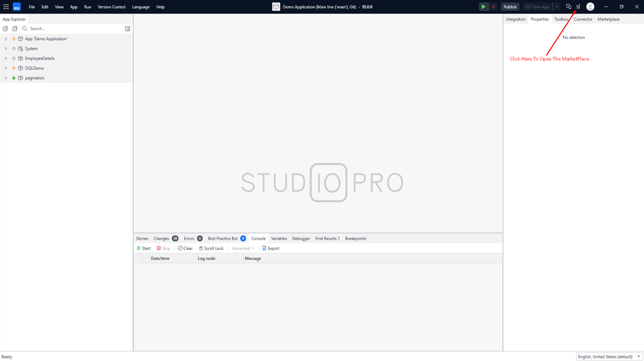Open the Marketplace shopping cart icon
The width and height of the screenshot is (644, 361).
click(579, 7)
